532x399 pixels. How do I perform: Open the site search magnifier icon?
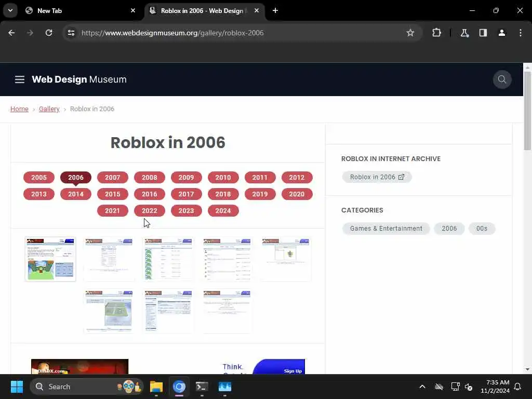pyautogui.click(x=502, y=79)
